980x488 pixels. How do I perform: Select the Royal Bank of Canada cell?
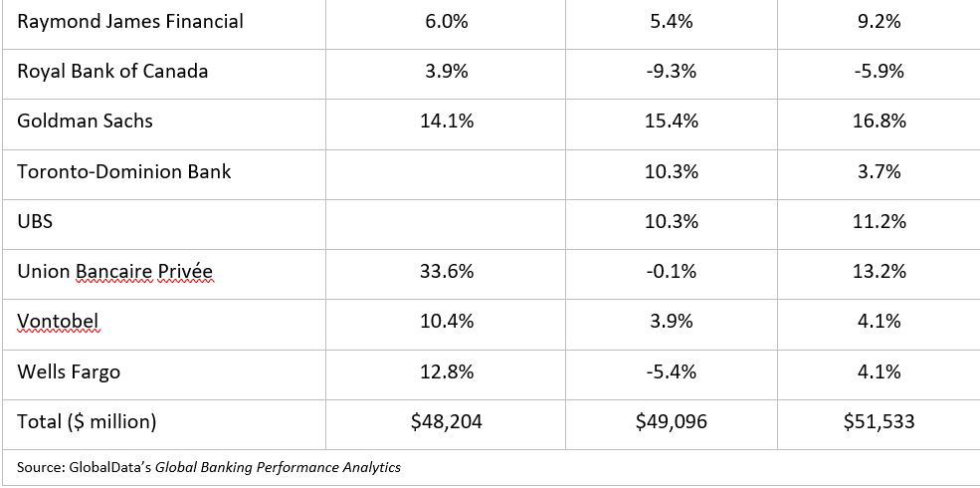point(112,71)
